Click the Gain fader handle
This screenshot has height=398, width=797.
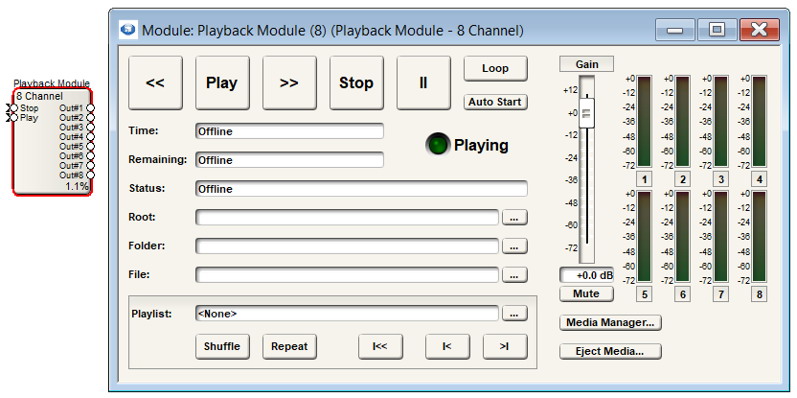pos(587,113)
